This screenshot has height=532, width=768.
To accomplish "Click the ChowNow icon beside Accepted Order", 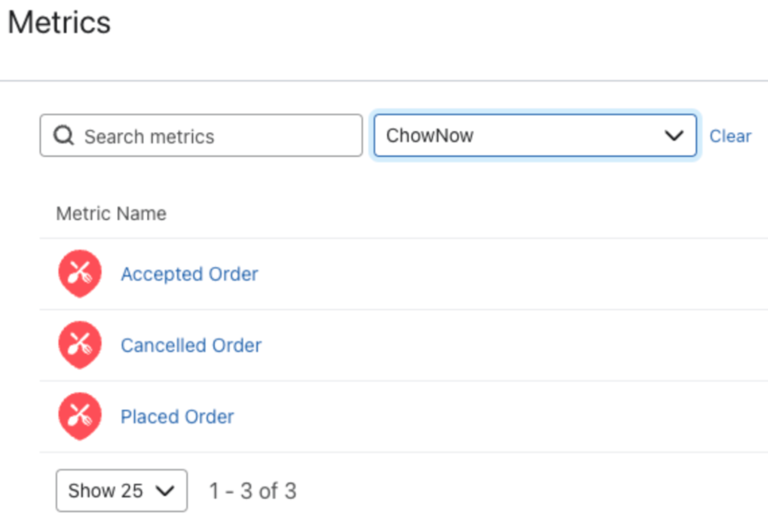I will (80, 273).
